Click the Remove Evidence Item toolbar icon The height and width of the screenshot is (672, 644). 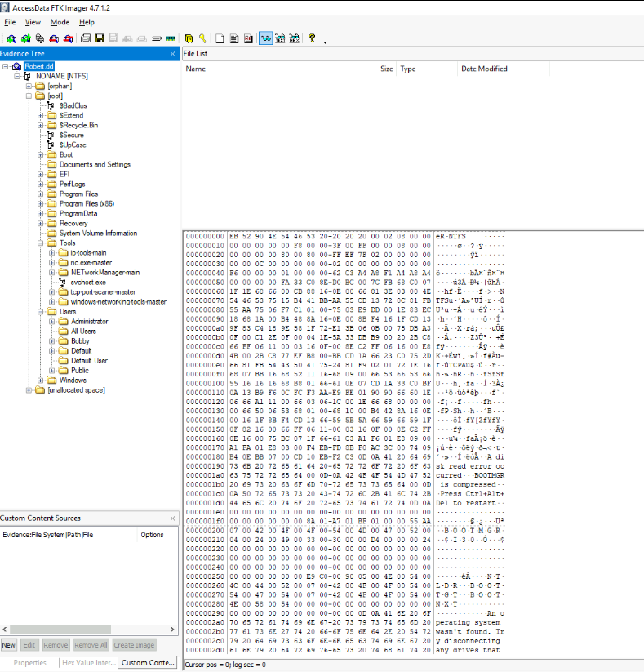pyautogui.click(x=53, y=38)
